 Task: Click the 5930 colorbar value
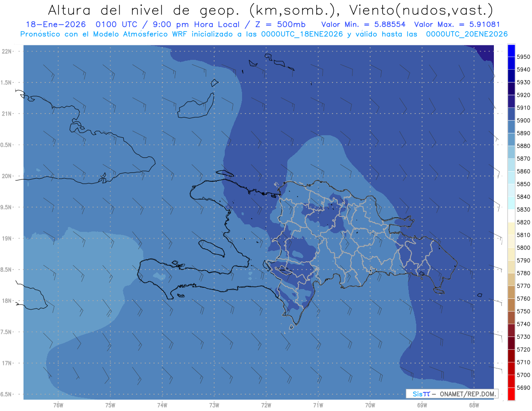click(523, 82)
